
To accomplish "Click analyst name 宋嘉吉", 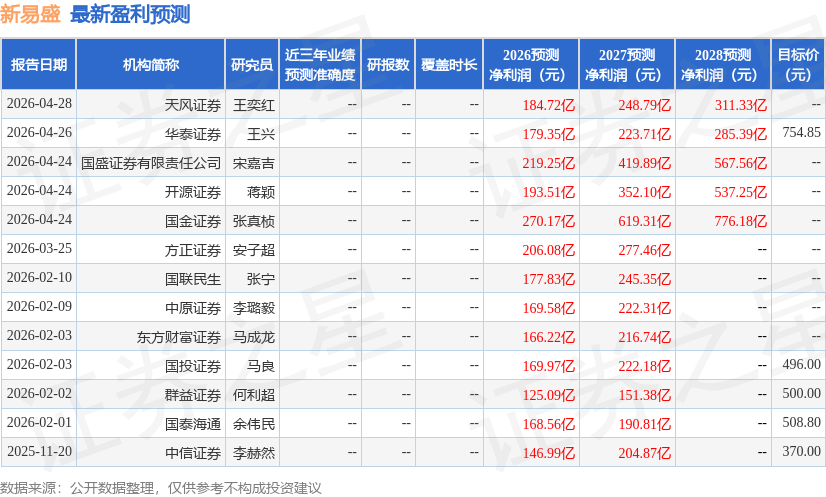I will [x=254, y=163].
